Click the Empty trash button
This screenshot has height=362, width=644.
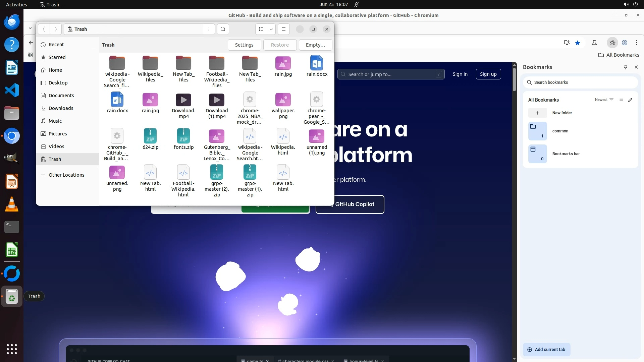(x=315, y=45)
